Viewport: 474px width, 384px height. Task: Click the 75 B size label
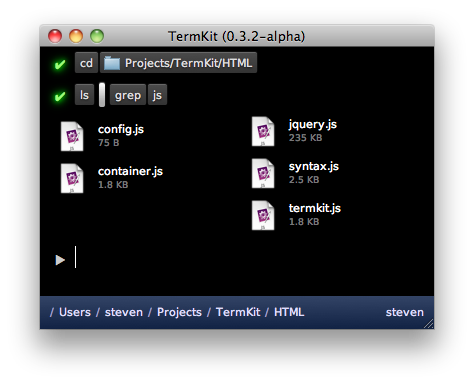(109, 143)
